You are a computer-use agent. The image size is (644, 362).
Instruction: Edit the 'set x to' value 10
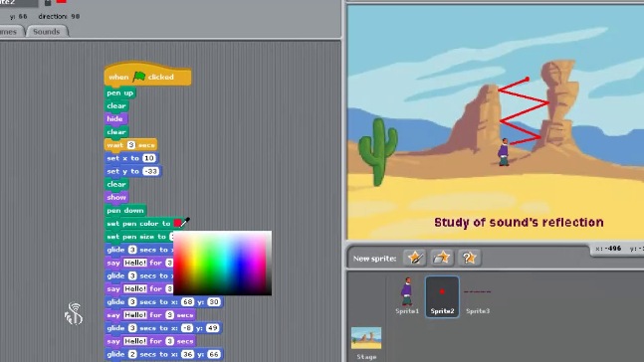tap(148, 158)
